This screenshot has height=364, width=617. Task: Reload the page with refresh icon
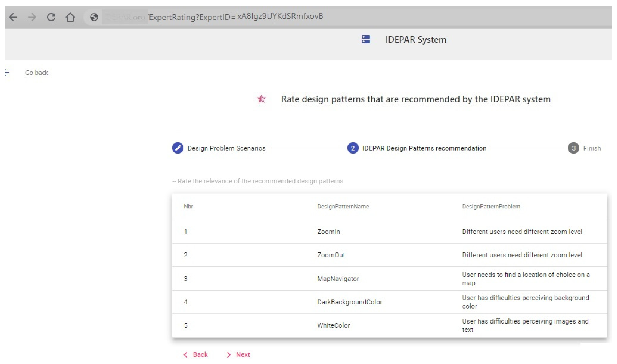click(x=51, y=17)
